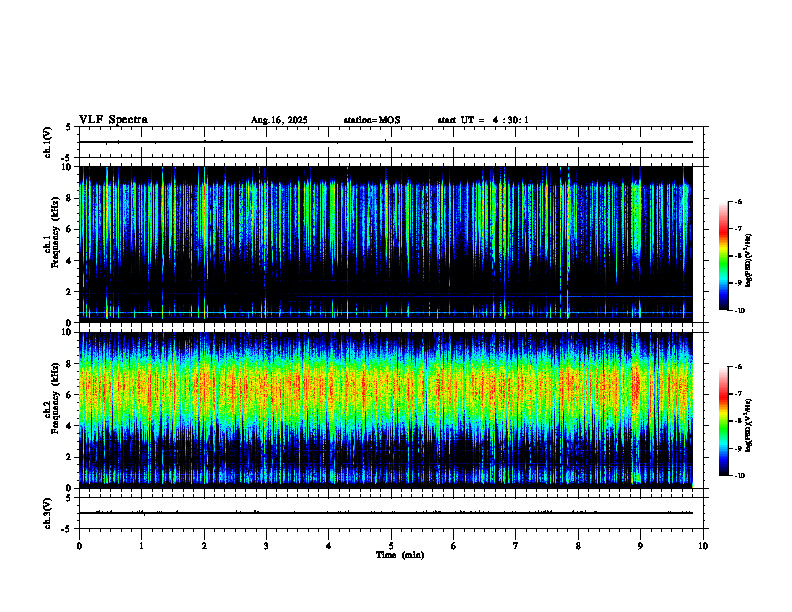Click the "-8" value on ch.1 colorbar
The height and width of the screenshot is (612, 792).
[738, 256]
